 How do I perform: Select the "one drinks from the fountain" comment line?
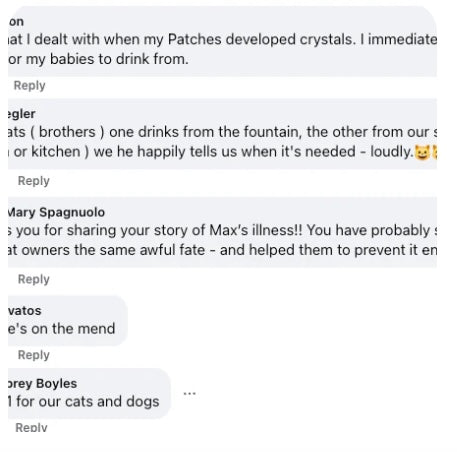(x=222, y=132)
